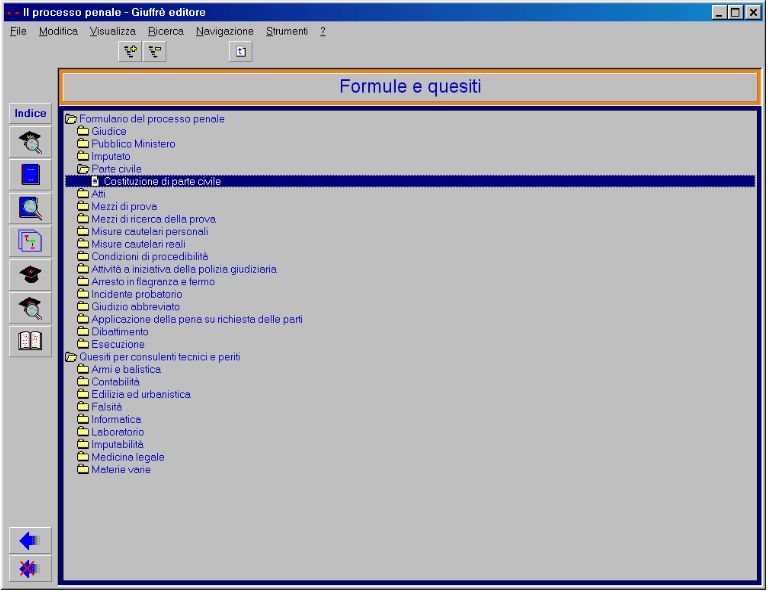Expand the Mezzi di prova folder
The width and height of the screenshot is (768, 591).
(x=117, y=207)
